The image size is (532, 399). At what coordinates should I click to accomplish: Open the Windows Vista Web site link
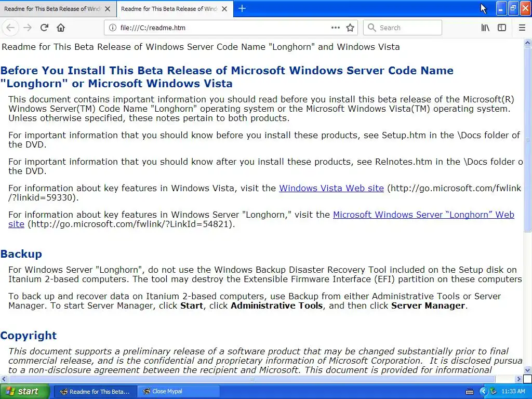click(x=331, y=188)
